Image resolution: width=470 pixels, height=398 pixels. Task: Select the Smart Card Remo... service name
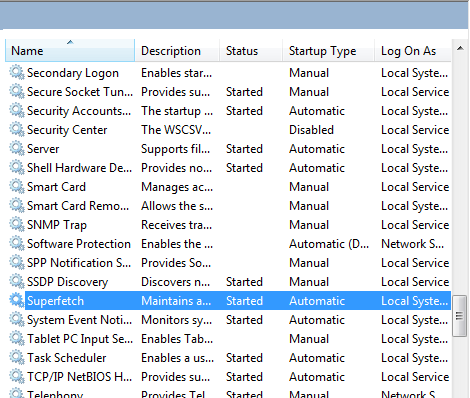click(x=78, y=206)
